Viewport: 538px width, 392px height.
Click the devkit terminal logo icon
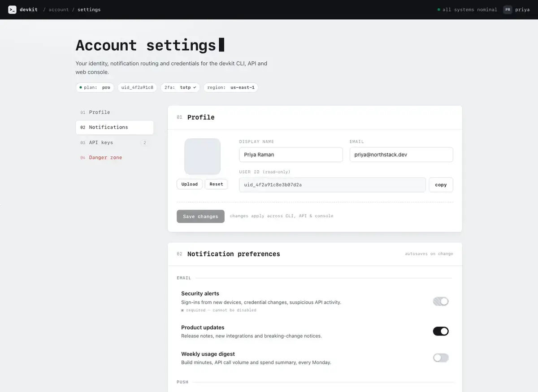click(12, 9)
